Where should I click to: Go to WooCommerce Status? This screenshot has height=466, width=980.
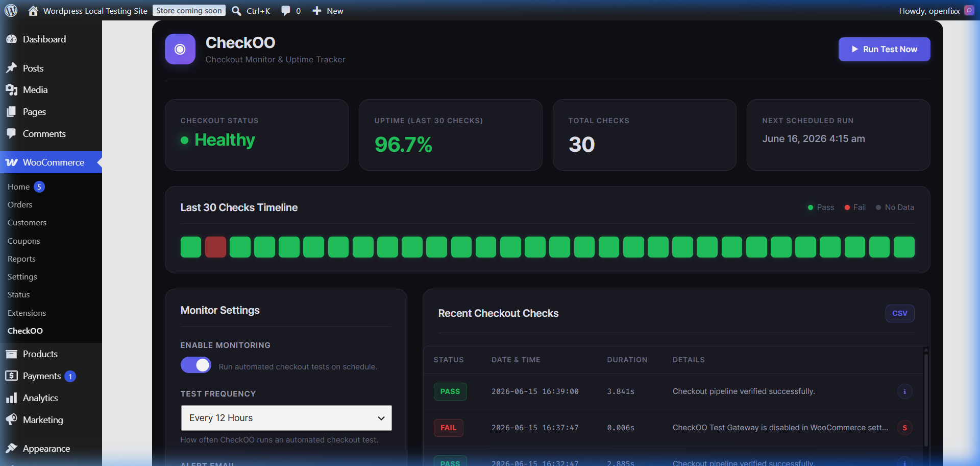click(18, 295)
